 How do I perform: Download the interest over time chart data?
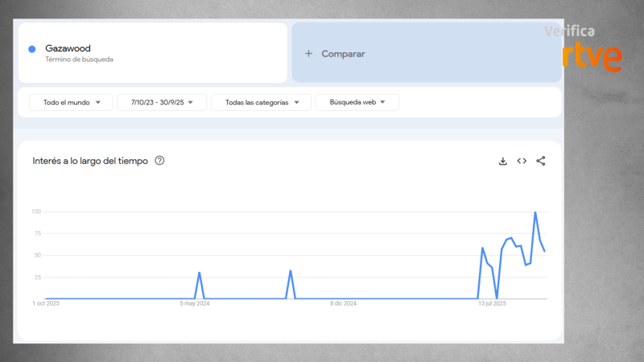click(502, 162)
